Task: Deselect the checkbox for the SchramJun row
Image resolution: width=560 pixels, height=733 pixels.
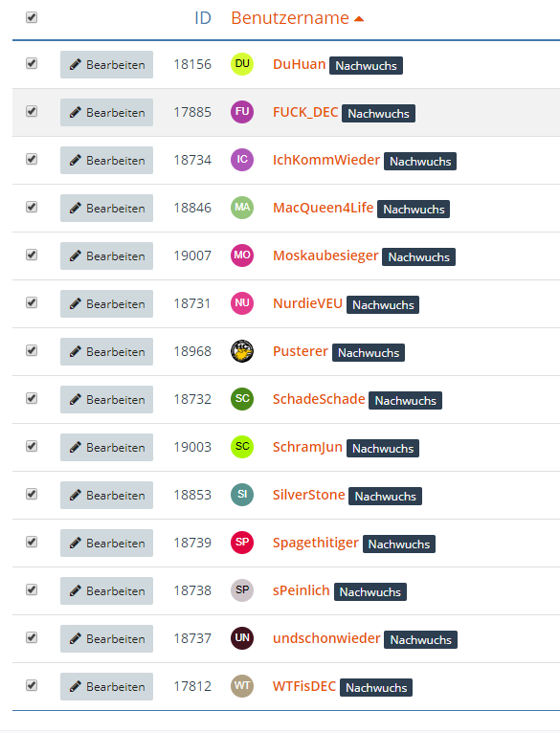Action: [32, 446]
